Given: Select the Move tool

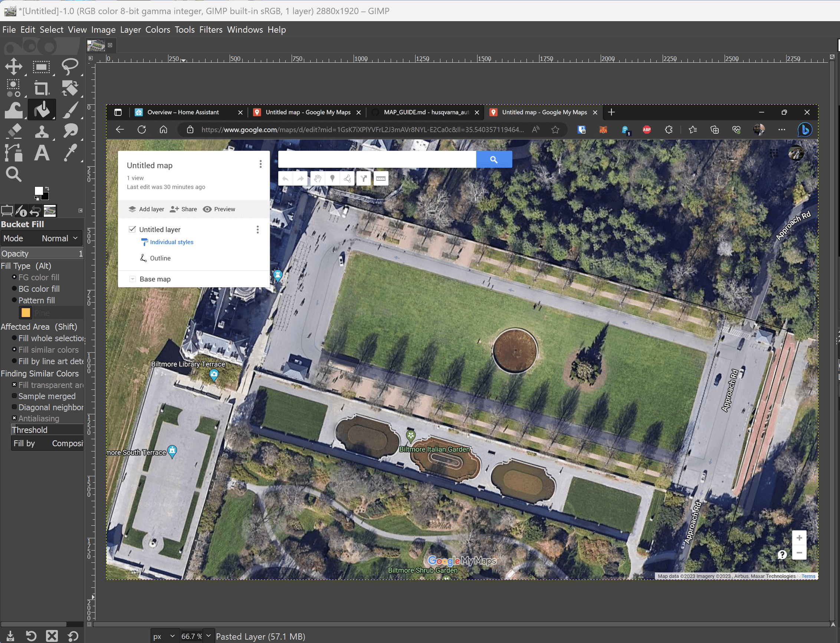Looking at the screenshot, I should tap(13, 67).
